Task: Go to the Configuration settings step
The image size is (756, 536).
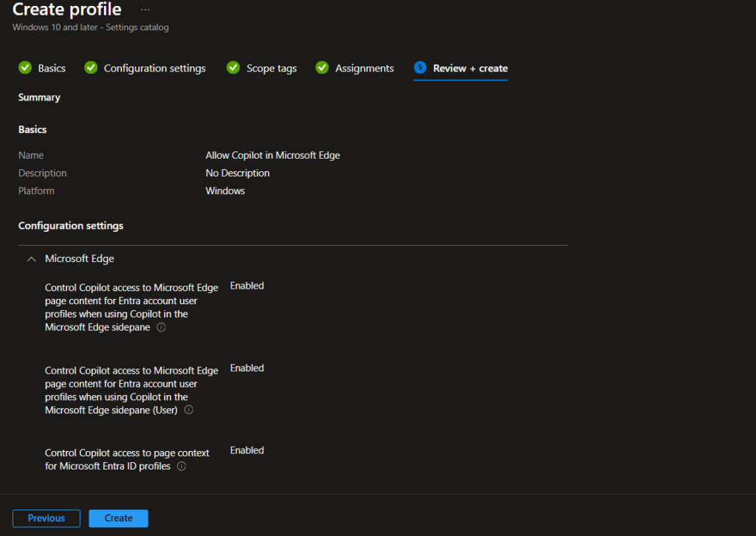Action: (x=154, y=67)
